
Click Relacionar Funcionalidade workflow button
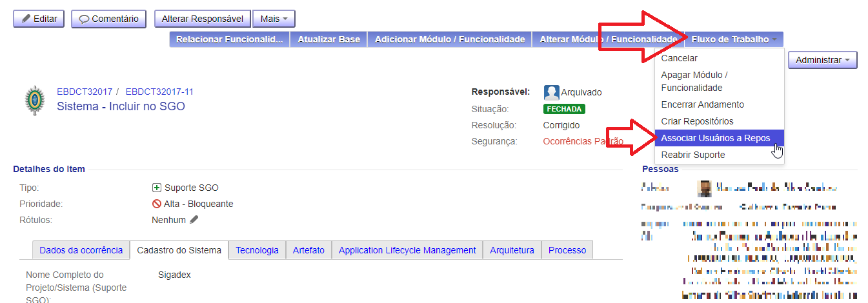(x=229, y=39)
